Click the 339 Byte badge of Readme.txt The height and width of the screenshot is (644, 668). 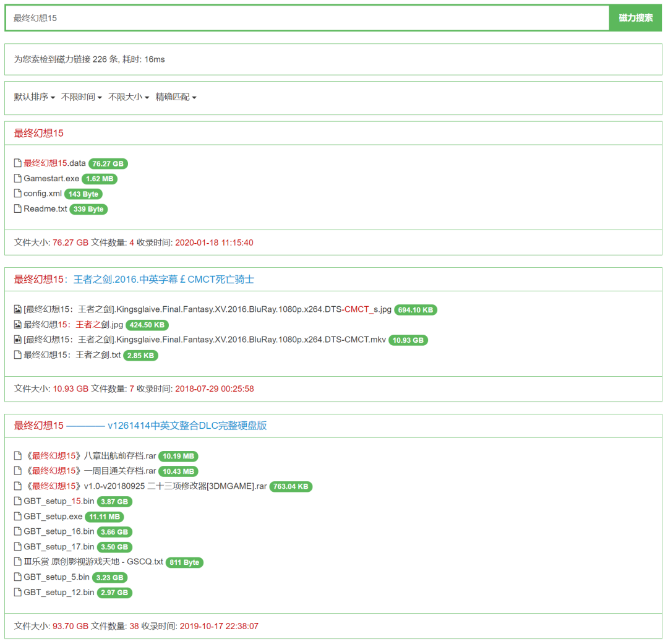click(x=88, y=209)
